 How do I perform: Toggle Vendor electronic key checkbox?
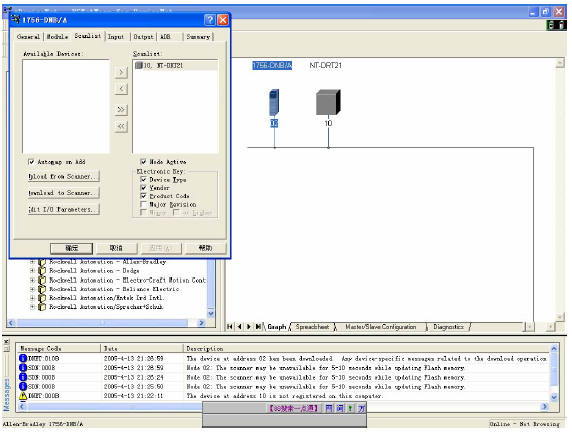143,188
